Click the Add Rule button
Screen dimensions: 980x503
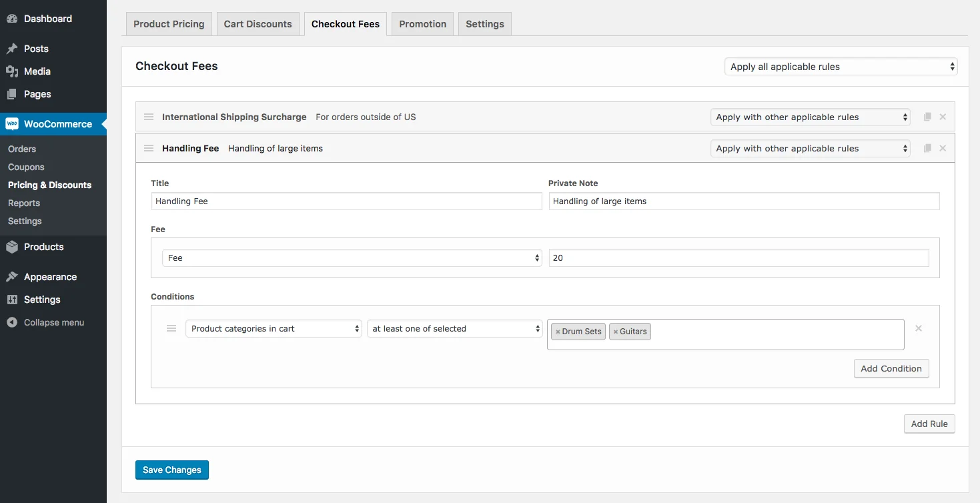929,424
